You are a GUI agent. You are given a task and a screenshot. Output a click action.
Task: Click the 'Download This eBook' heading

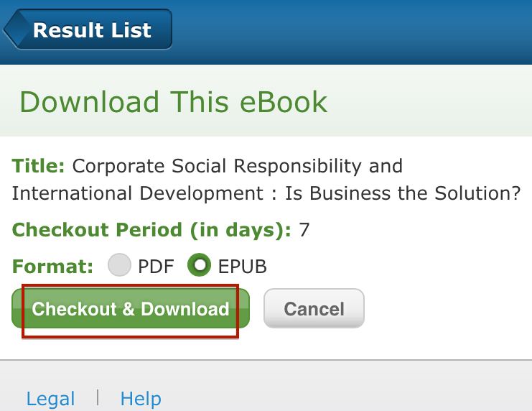173,102
